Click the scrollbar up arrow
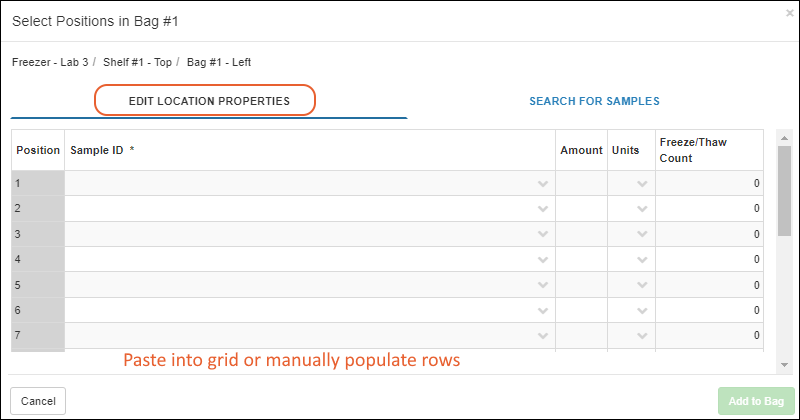This screenshot has width=800, height=420. [784, 136]
